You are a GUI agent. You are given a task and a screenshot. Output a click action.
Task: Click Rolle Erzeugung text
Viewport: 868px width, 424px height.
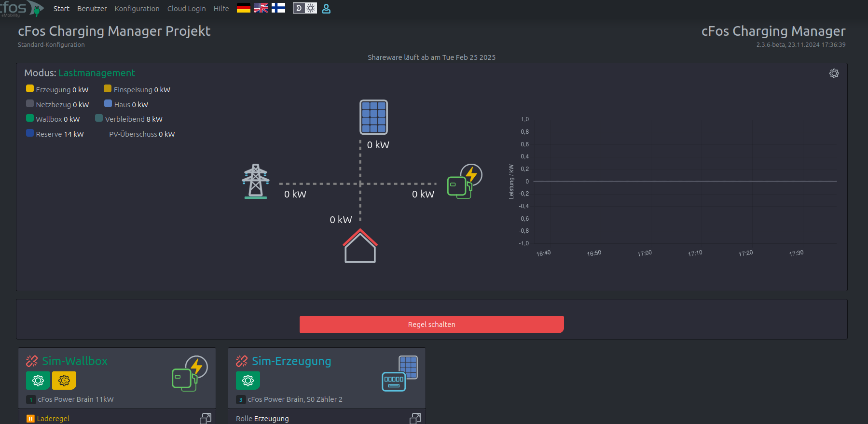pyautogui.click(x=262, y=419)
